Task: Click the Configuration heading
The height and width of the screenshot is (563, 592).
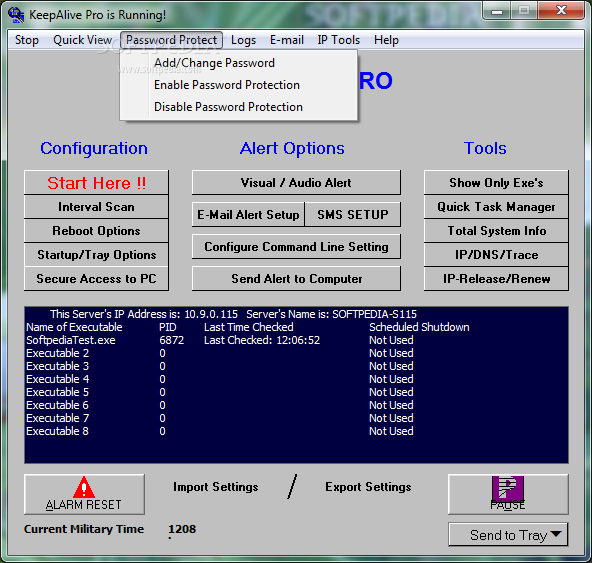Action: tap(94, 148)
